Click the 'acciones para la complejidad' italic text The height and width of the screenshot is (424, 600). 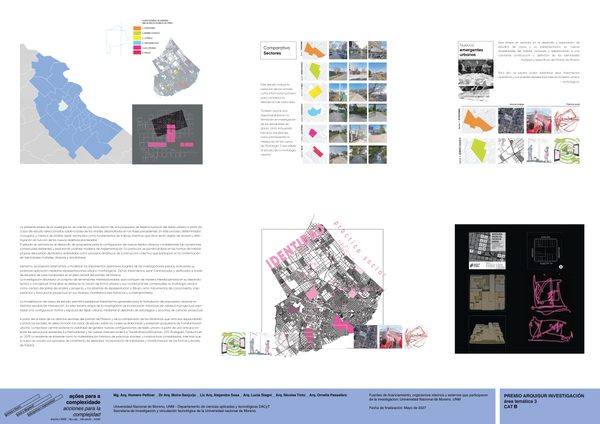pos(82,411)
